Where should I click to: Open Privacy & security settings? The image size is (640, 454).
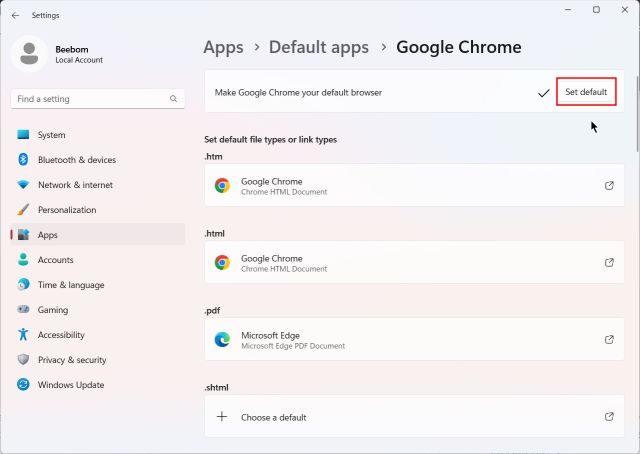click(71, 360)
